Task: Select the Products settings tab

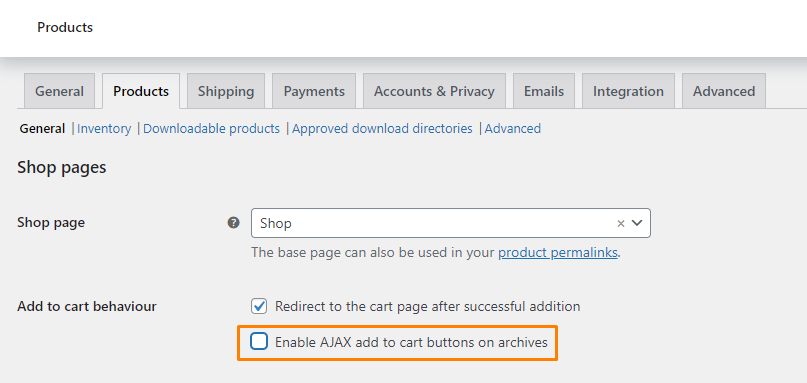Action: coord(141,91)
